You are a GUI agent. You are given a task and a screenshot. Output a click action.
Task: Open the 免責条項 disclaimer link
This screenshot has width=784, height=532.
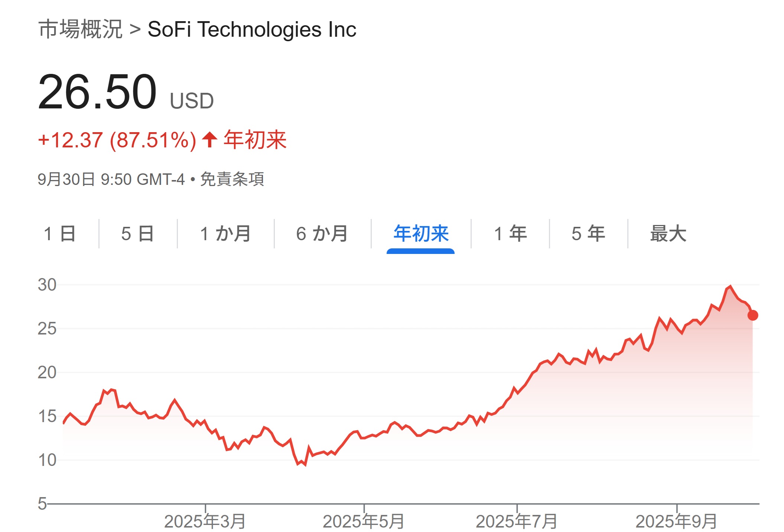coord(232,179)
